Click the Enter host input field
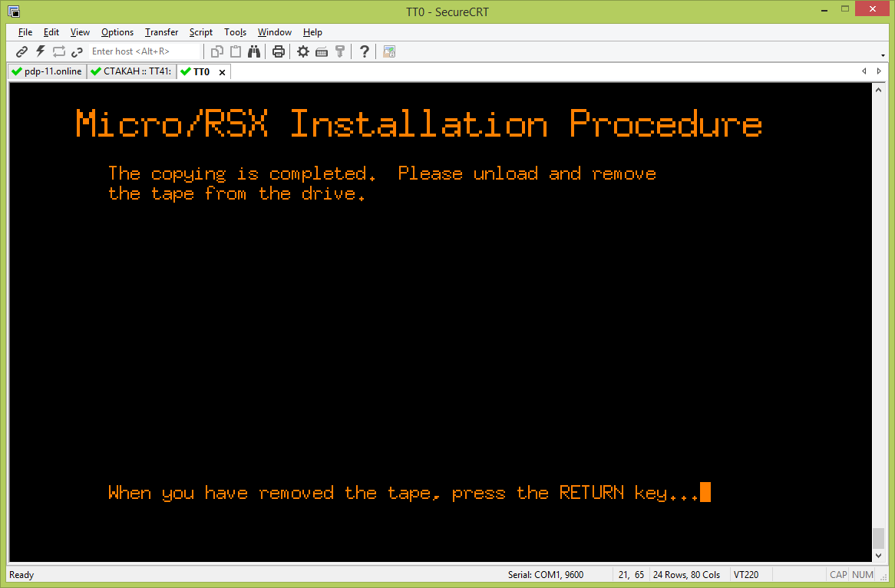This screenshot has width=895, height=588. point(144,51)
